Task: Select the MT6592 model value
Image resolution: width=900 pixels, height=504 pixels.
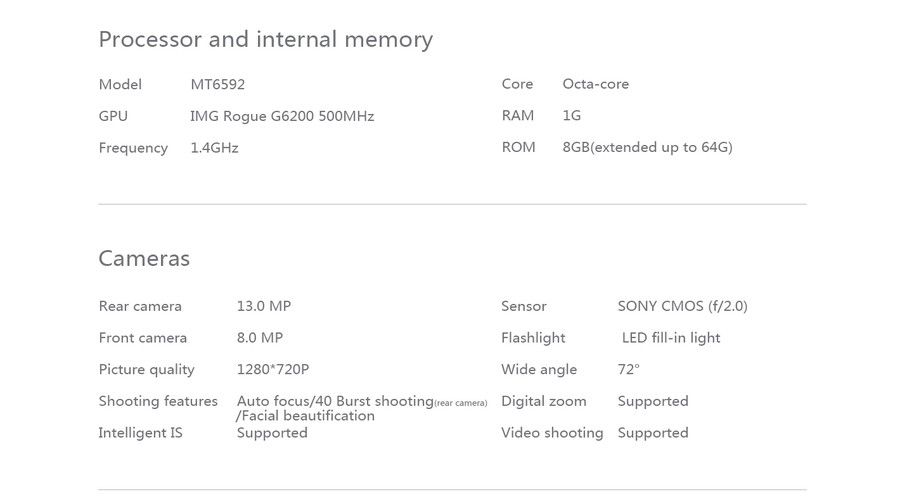Action: [218, 84]
